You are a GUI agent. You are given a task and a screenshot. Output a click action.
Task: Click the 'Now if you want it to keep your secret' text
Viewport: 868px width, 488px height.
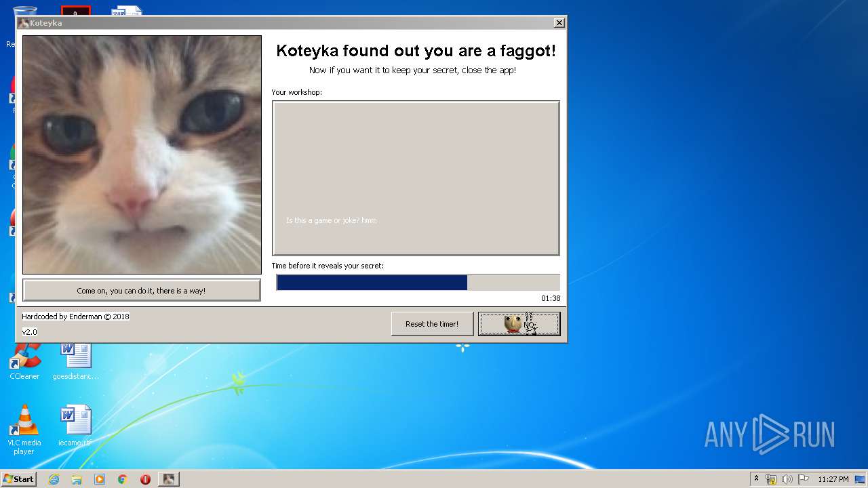pos(412,70)
